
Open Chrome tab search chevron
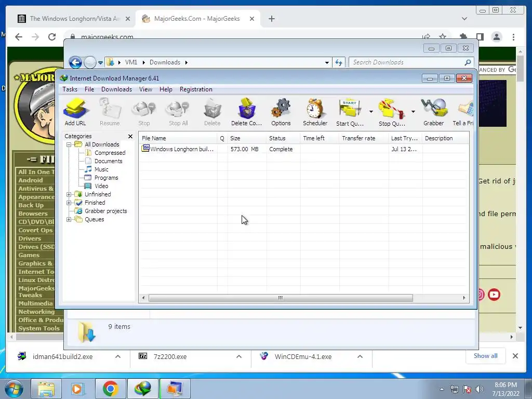(464, 19)
